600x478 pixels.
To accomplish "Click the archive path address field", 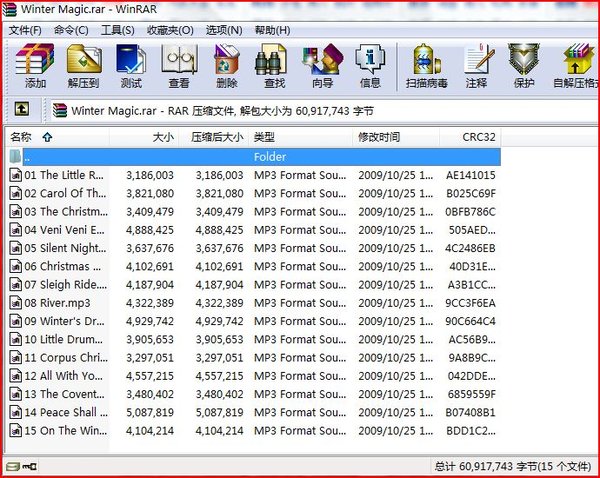I will [x=323, y=111].
